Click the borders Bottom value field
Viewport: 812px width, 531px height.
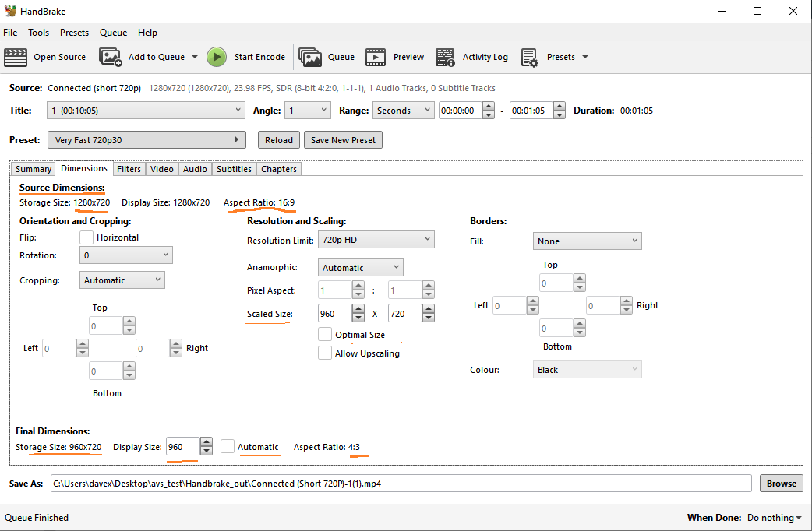click(x=556, y=328)
